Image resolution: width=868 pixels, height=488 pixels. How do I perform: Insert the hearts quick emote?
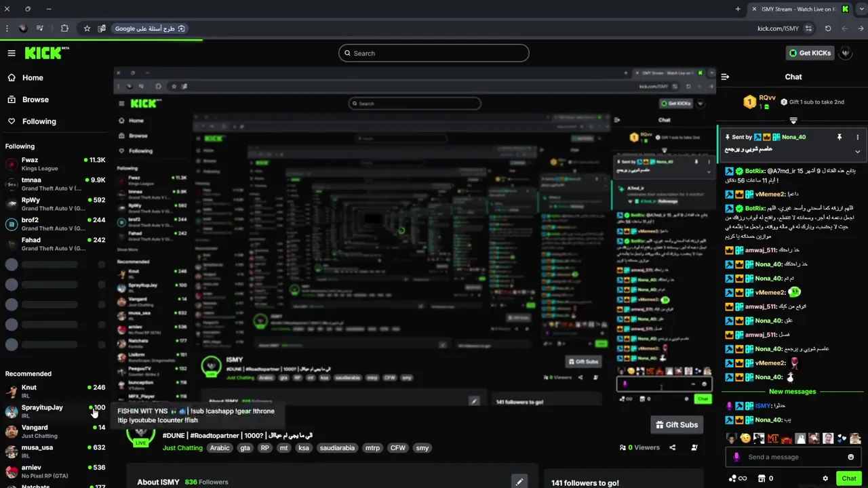pyautogui.click(x=842, y=439)
